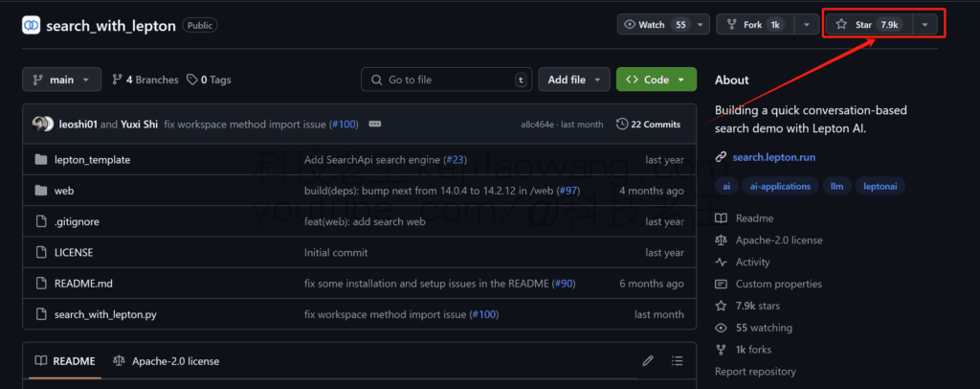Screen dimensions: 980x389
Task: Open the leoshi01 author profile link
Action: point(78,124)
